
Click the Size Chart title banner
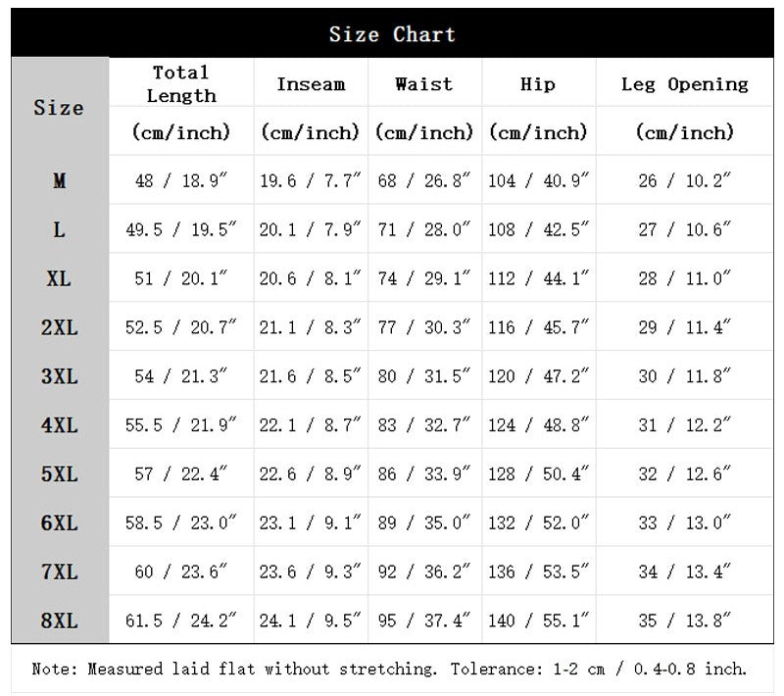tap(392, 33)
